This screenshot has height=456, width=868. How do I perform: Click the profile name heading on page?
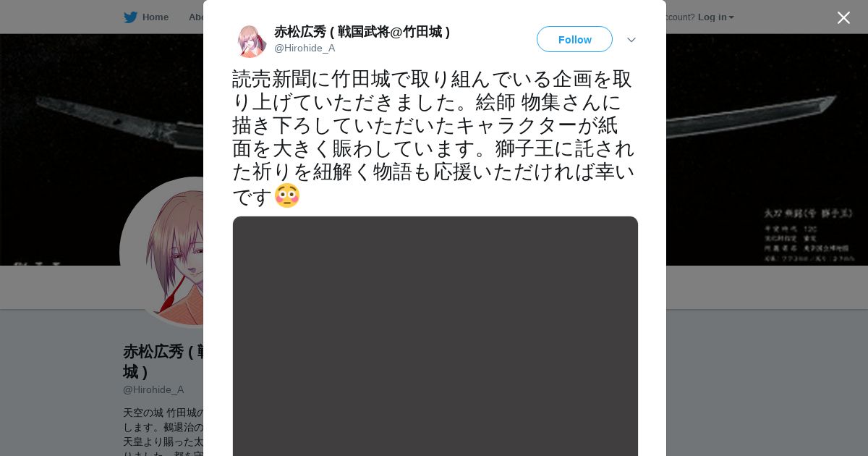tap(163, 361)
